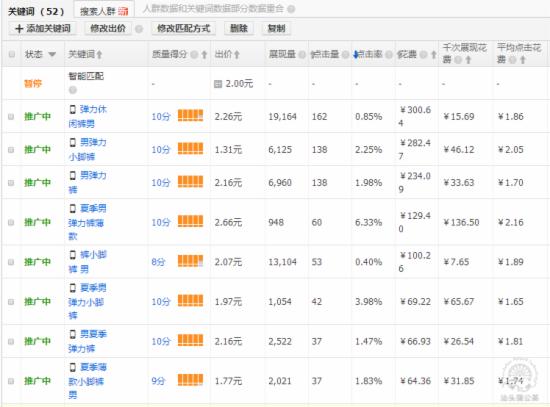Click the 2.66元 bid value

pyautogui.click(x=228, y=222)
